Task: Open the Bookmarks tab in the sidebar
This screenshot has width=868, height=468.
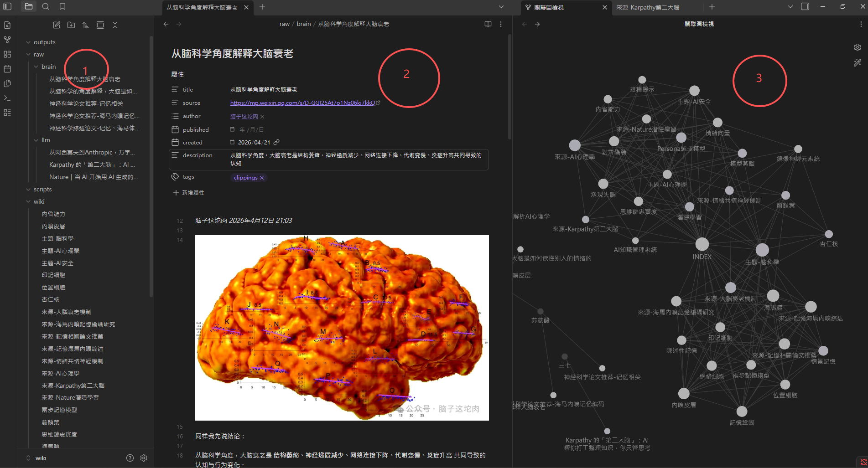Action: point(63,6)
